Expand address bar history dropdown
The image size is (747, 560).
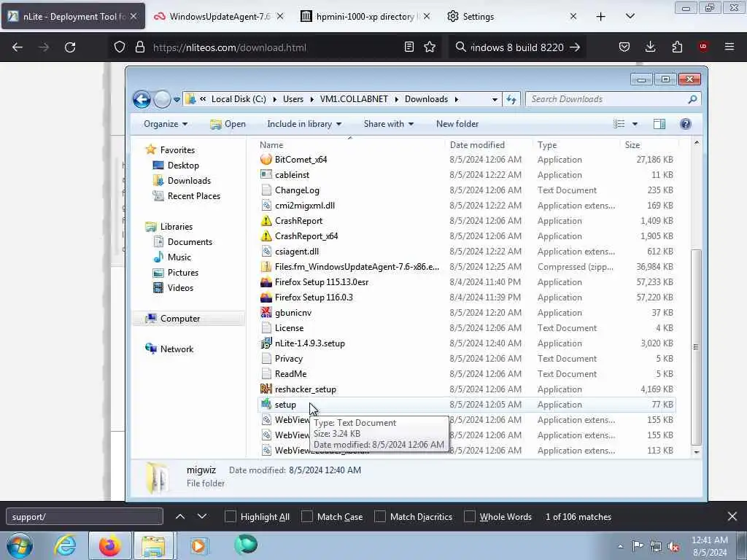point(495,99)
